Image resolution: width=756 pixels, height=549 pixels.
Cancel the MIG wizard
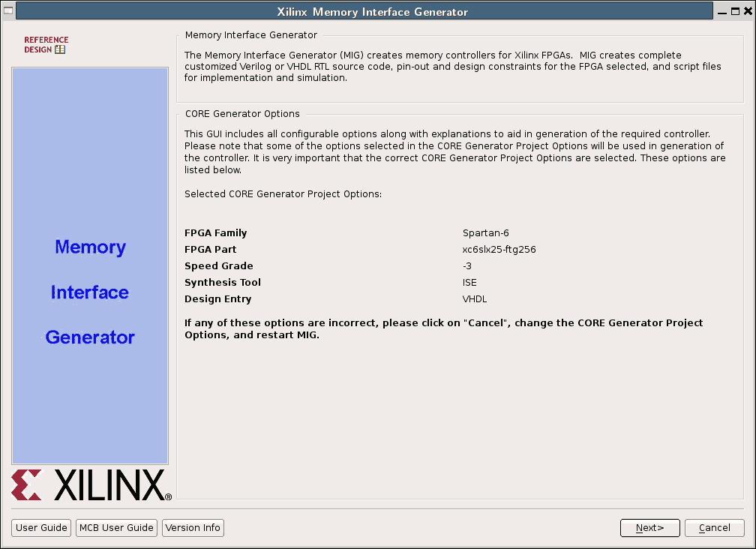pos(714,528)
